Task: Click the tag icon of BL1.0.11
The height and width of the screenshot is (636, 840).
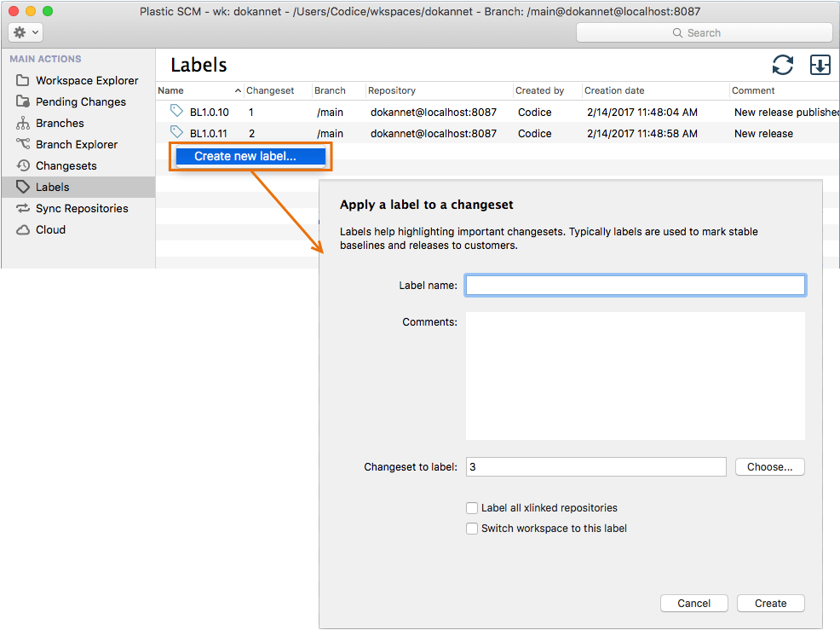Action: 176,131
